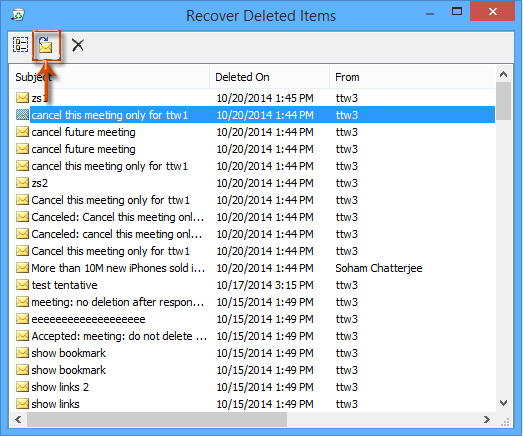The width and height of the screenshot is (523, 436).
Task: Click the Select All toolbar icon
Action: tap(20, 45)
